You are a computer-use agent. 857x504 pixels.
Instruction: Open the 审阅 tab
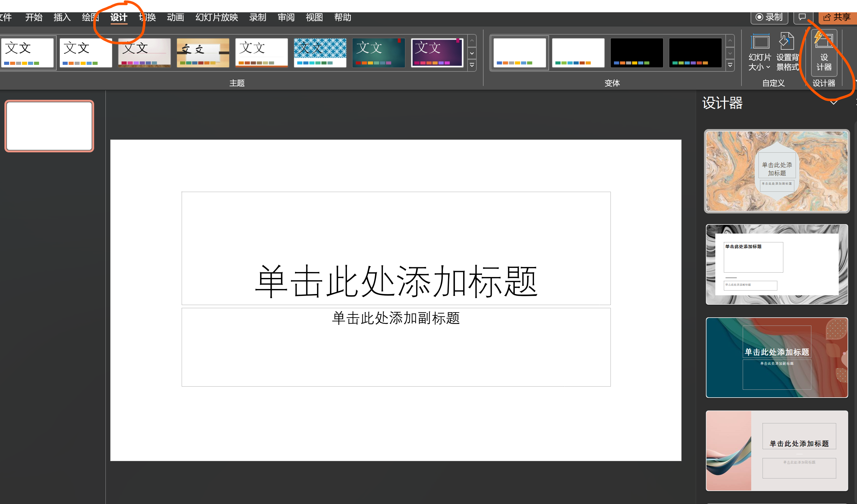286,17
